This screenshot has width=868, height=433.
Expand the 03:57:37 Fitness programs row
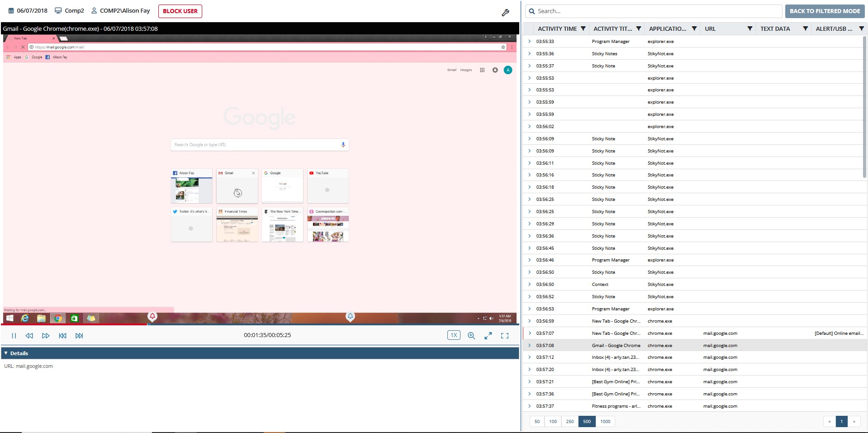529,406
